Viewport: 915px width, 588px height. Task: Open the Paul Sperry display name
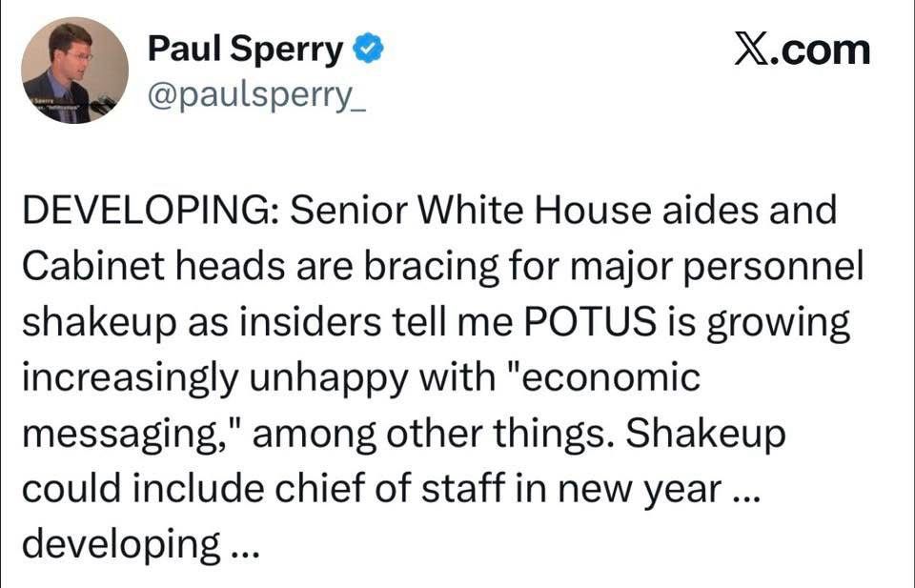click(246, 50)
